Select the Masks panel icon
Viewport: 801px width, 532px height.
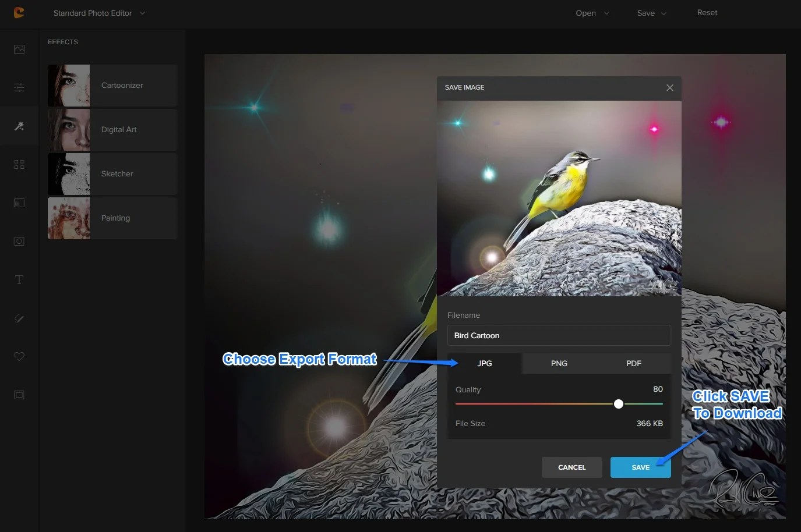tap(19, 203)
